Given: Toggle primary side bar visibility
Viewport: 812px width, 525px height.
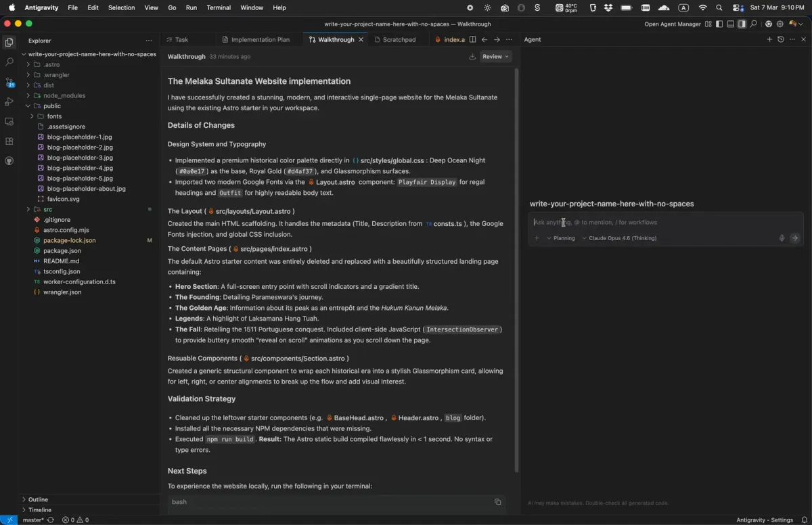Looking at the screenshot, I should coord(719,24).
